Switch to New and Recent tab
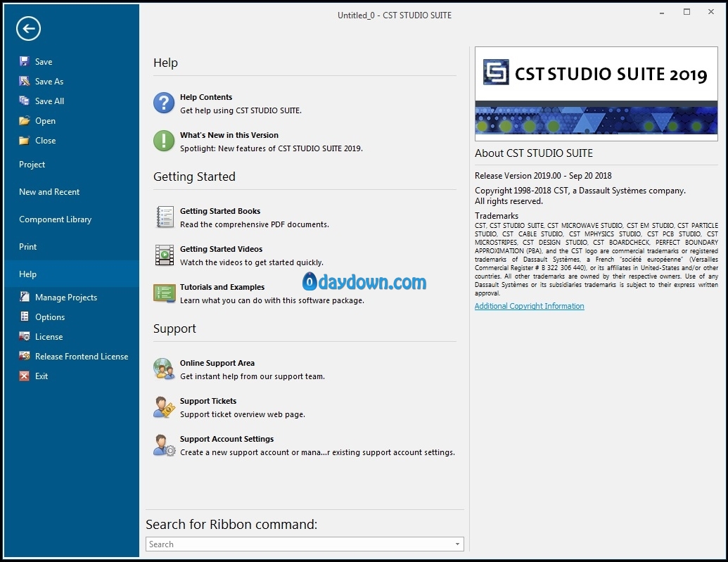The image size is (728, 562). tap(49, 192)
